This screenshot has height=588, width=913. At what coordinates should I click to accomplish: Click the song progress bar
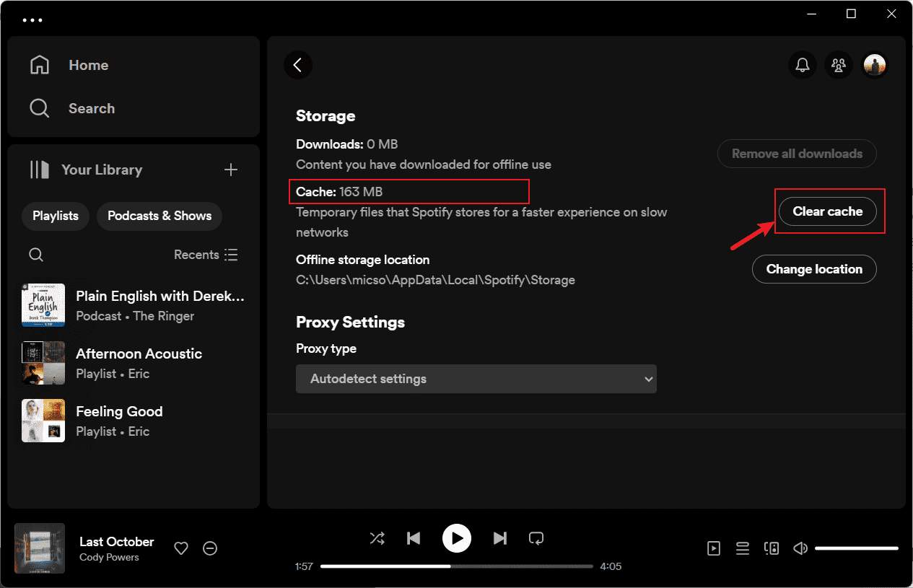point(456,566)
